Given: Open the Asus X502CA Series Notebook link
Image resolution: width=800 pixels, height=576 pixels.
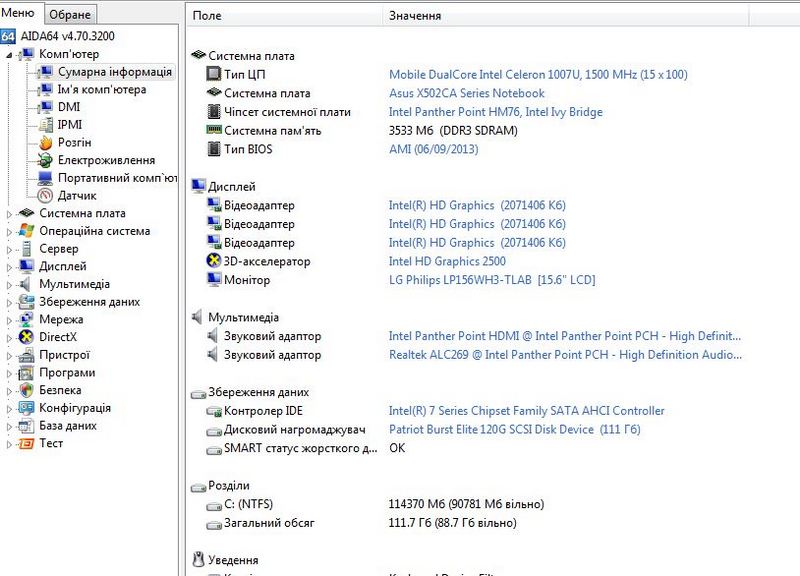Looking at the screenshot, I should point(466,93).
